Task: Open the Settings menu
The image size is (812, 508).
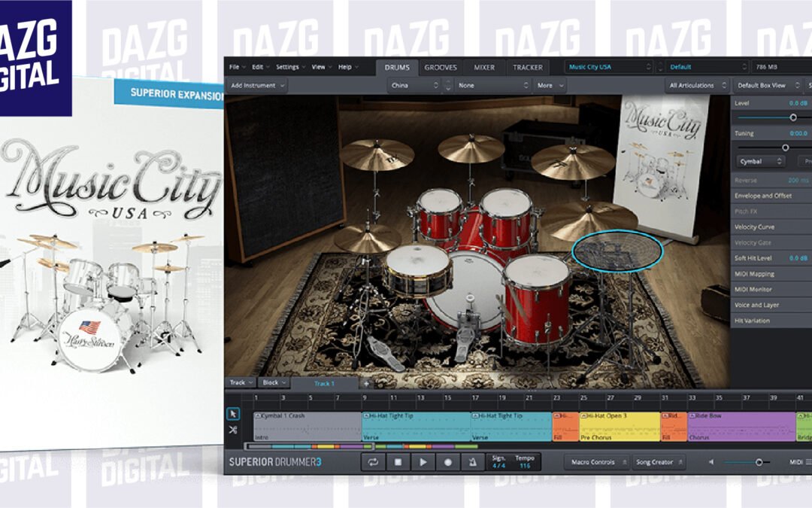Action: (x=290, y=67)
